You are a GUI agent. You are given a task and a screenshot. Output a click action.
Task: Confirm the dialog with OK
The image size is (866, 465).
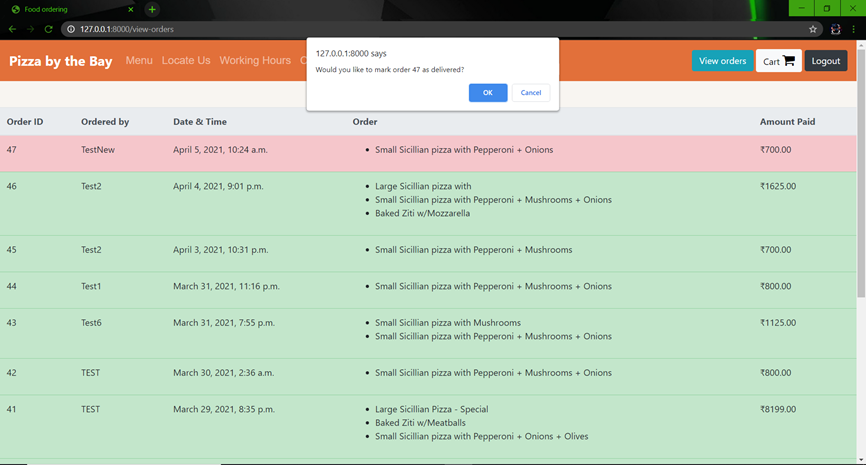pos(488,93)
